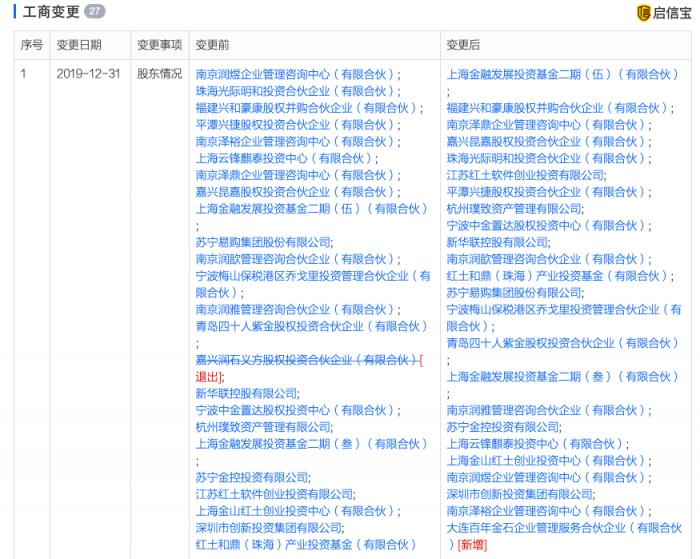Open 珠海光际明和投资合伙企业 in 变更前 column
The image size is (700, 559).
point(296,91)
